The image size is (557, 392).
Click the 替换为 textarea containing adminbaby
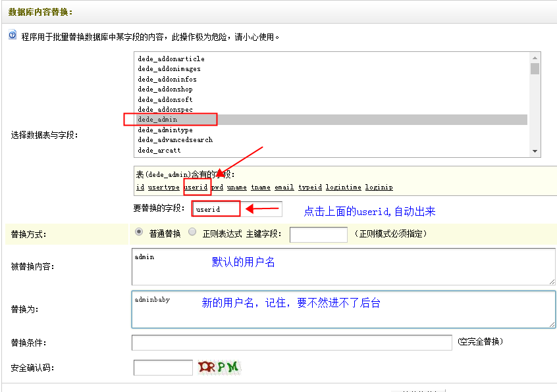pyautogui.click(x=343, y=309)
